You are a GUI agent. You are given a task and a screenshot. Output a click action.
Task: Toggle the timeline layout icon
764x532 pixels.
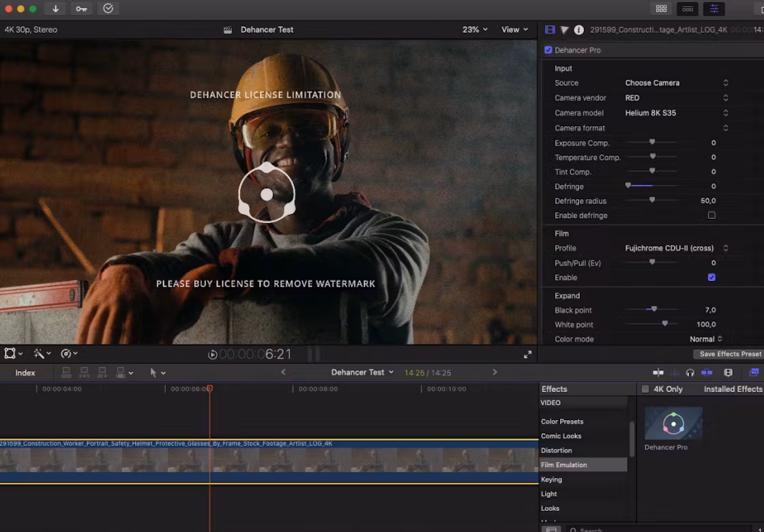(688, 9)
